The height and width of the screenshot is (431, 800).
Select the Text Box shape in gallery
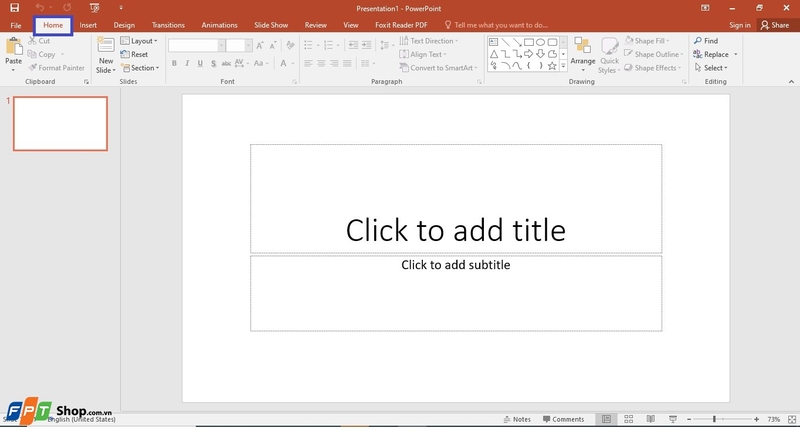pyautogui.click(x=493, y=42)
